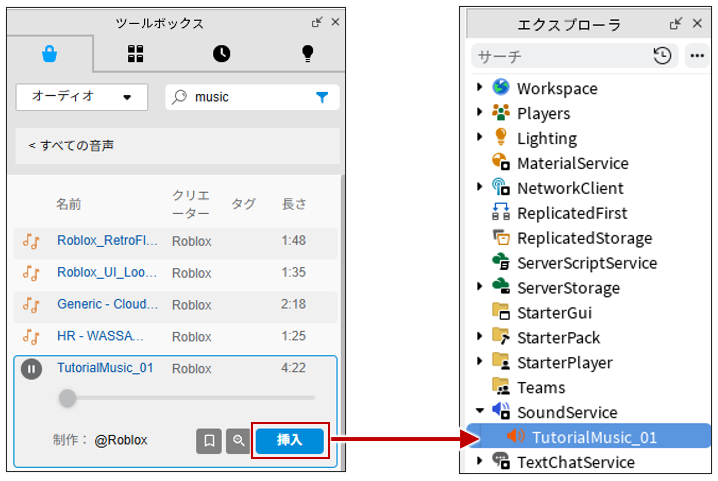Click the 名前 column header
Image resolution: width=718 pixels, height=481 pixels.
click(x=69, y=204)
